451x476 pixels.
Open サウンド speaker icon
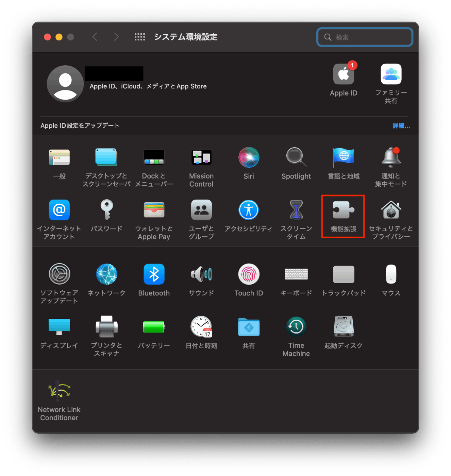tap(201, 274)
